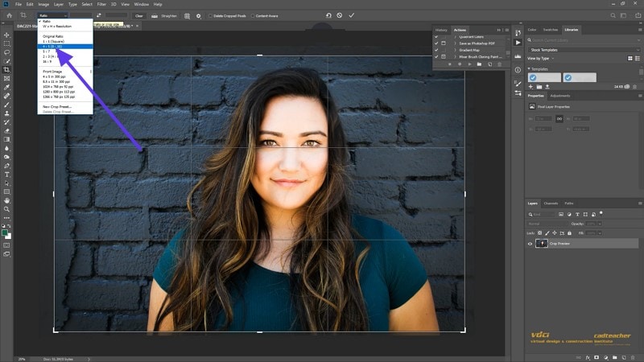
Task: Open crop settings gear menu
Action: pos(198,15)
